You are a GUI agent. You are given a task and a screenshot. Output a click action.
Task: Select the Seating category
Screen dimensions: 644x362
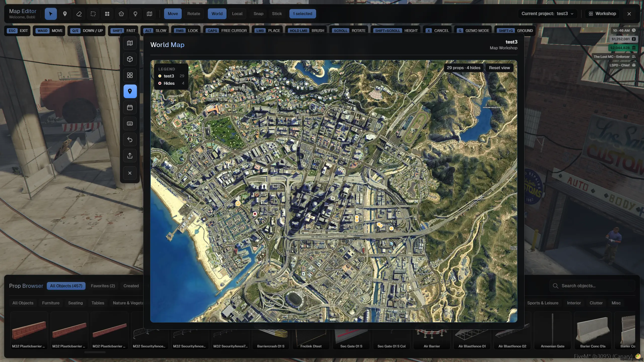[75, 303]
